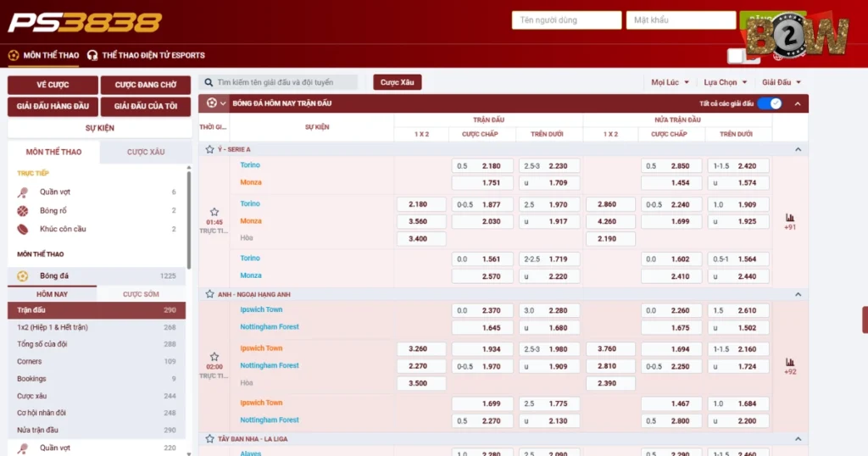Select Cược xâu market with 244

point(97,396)
